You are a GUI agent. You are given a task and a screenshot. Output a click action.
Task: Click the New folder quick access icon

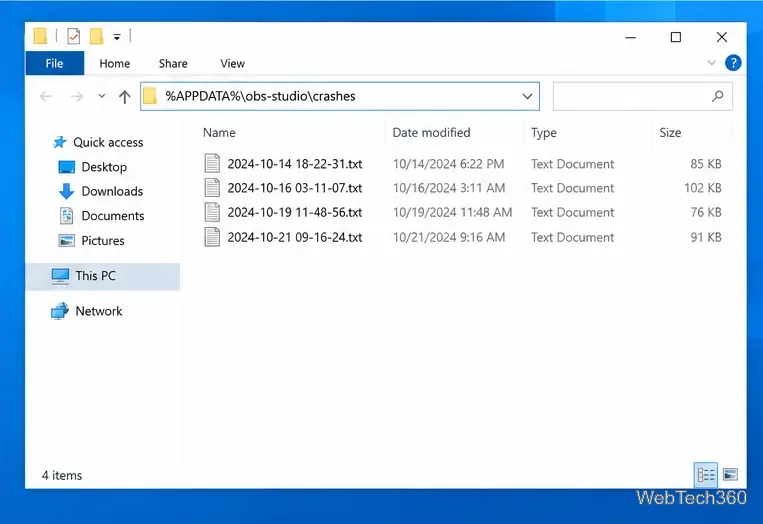(96, 36)
